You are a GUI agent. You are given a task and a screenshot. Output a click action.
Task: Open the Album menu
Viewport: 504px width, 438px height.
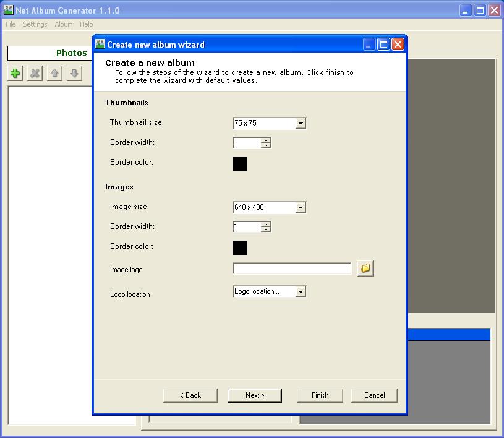tap(63, 24)
